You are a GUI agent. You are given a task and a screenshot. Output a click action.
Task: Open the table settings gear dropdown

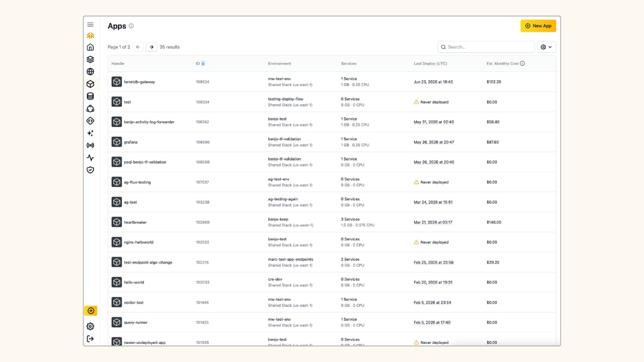click(x=546, y=47)
